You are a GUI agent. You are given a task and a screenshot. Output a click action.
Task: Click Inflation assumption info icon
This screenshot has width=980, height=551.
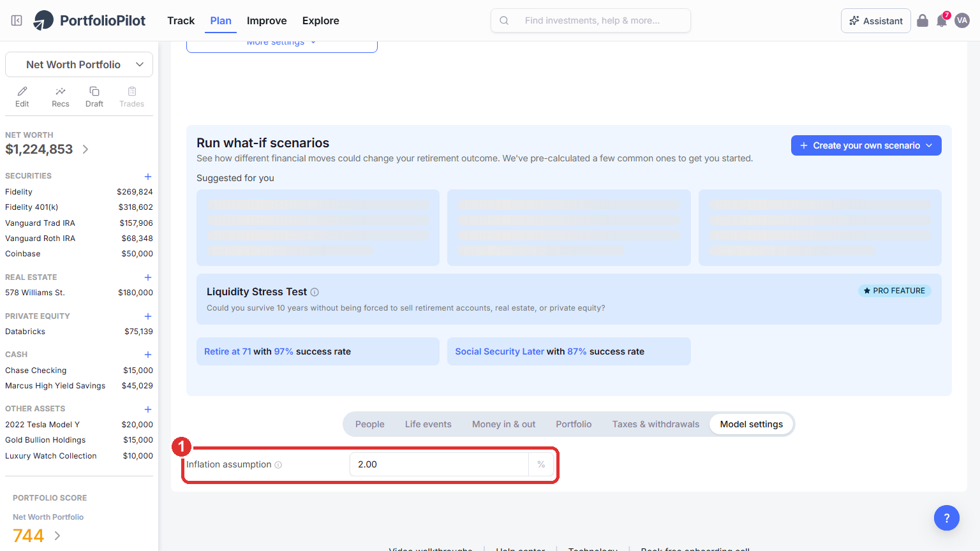[x=278, y=465]
